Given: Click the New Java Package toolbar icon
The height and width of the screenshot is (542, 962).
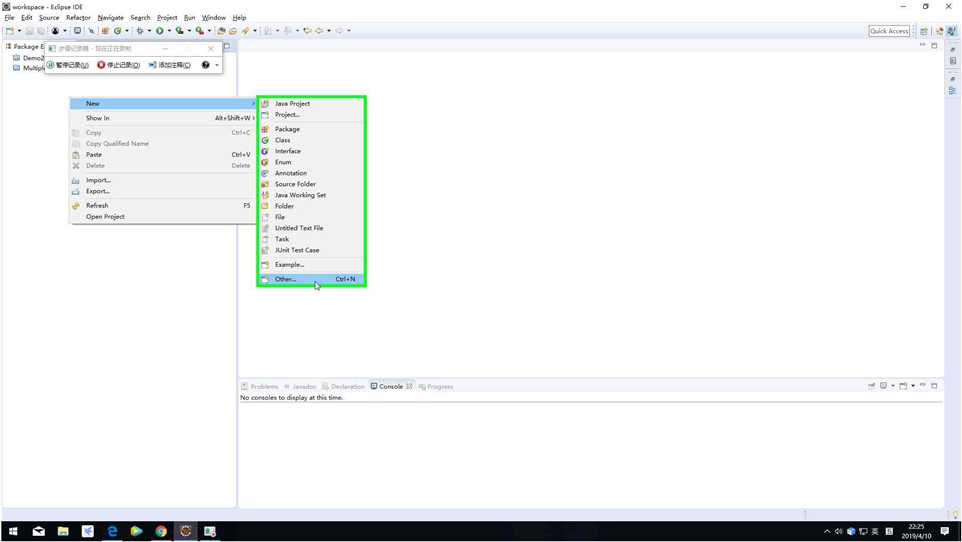Looking at the screenshot, I should coord(105,31).
